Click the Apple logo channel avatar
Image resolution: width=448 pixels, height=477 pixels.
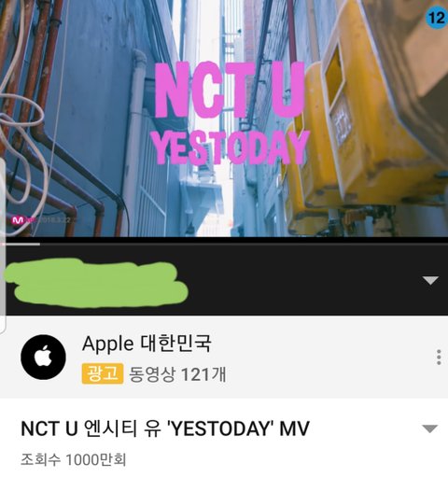pyautogui.click(x=43, y=357)
